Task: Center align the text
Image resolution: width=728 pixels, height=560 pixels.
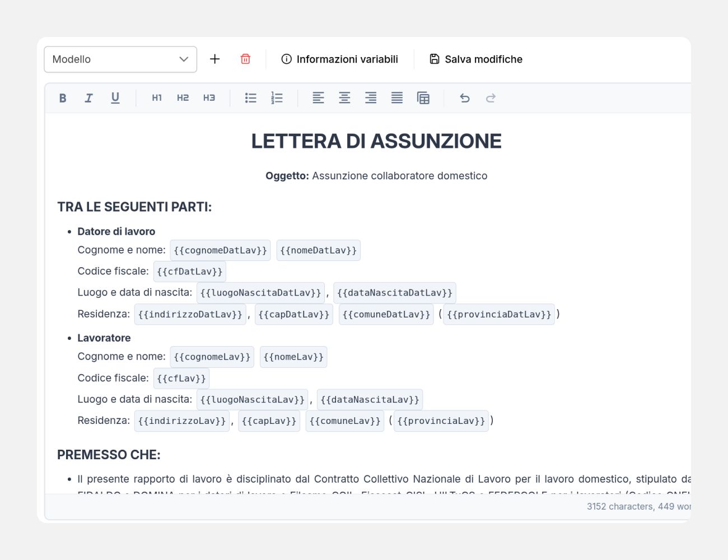Action: (x=344, y=98)
